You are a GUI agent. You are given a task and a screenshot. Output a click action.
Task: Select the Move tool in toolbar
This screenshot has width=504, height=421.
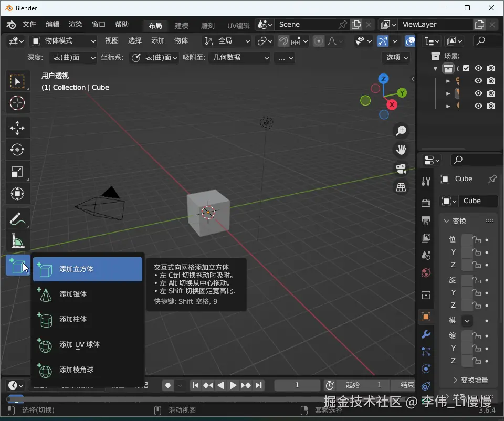17,128
